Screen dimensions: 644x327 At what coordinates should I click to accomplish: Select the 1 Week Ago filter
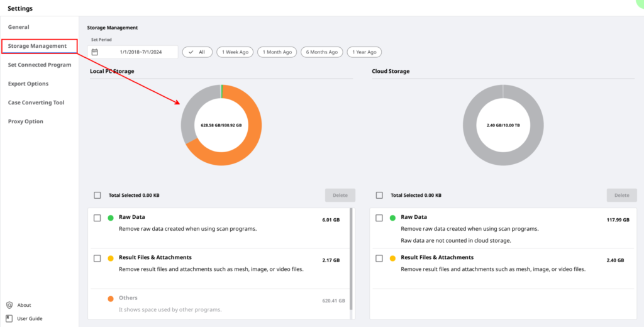235,52
